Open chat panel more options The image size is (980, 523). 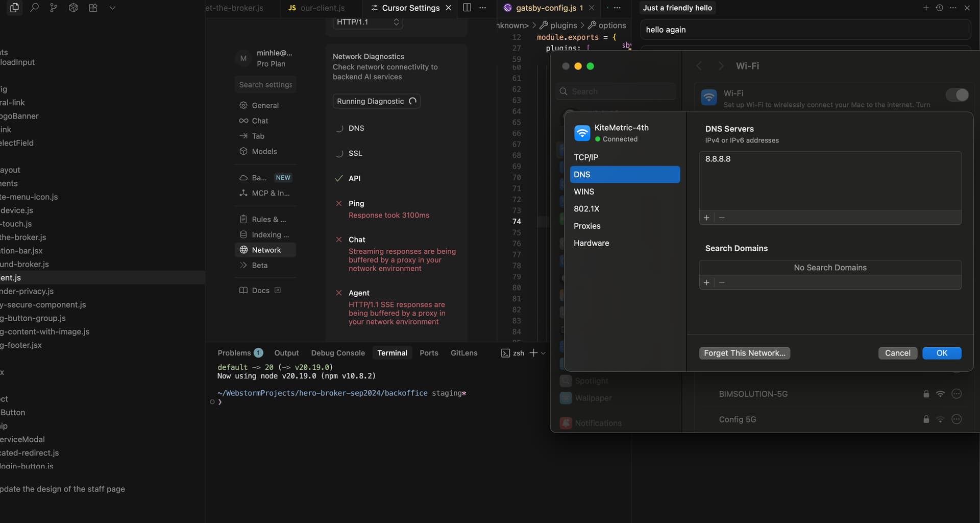953,8
